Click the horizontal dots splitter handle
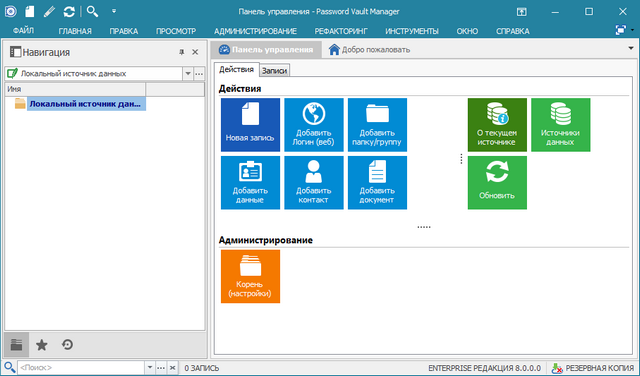 pos(424,227)
